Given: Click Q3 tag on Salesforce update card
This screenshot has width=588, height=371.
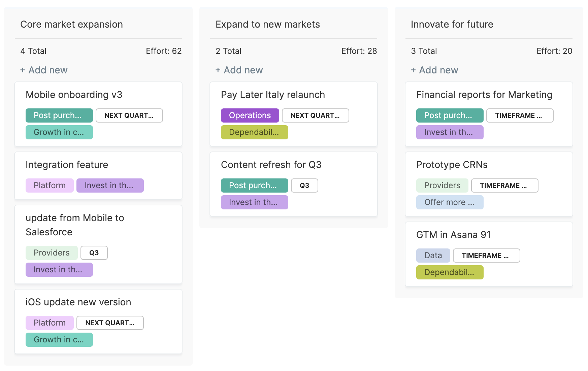Looking at the screenshot, I should click(94, 253).
